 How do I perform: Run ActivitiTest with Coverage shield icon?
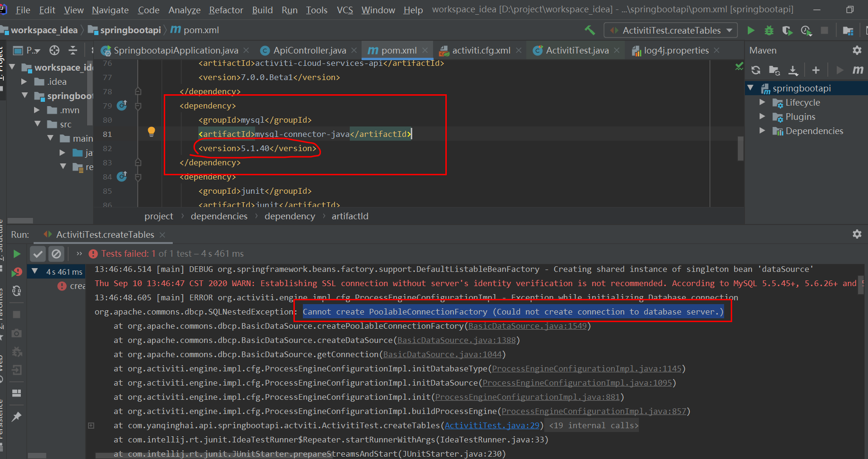pyautogui.click(x=787, y=30)
